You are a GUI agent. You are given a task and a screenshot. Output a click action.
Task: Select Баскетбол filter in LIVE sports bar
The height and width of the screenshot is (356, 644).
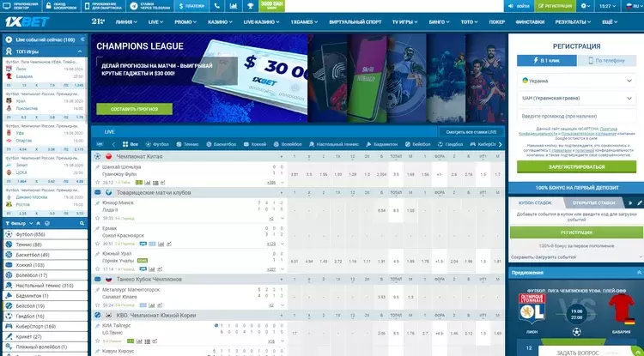tap(221, 144)
